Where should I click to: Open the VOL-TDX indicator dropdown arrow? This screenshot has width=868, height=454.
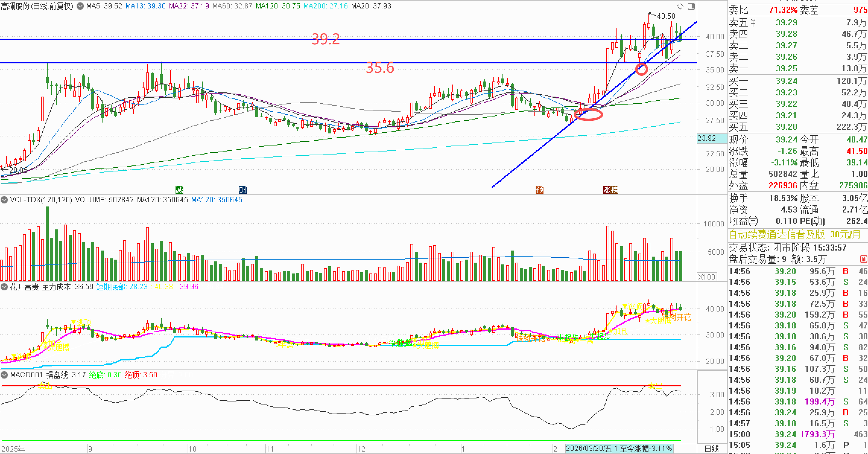coord(5,200)
